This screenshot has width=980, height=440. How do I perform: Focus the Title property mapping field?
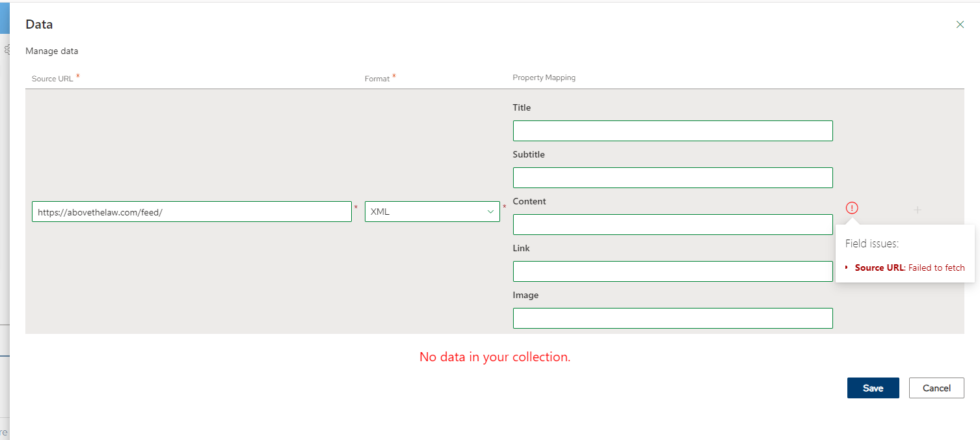point(672,131)
